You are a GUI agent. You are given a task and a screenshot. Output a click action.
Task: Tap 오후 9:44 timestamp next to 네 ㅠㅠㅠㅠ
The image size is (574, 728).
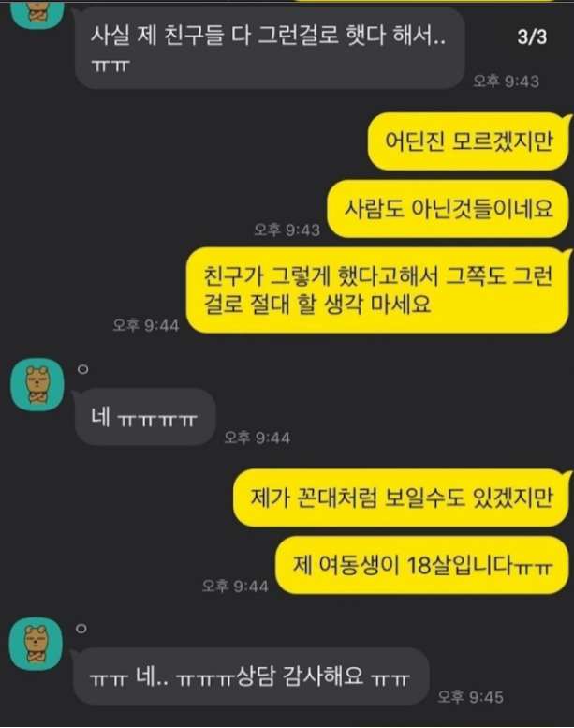[x=257, y=438]
